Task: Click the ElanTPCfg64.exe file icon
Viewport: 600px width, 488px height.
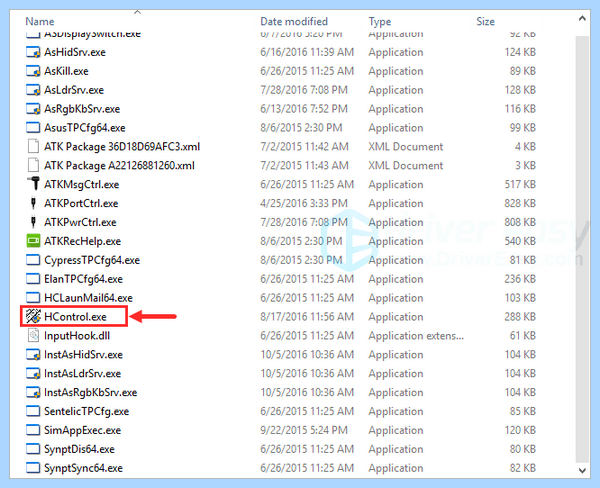Action: click(33, 279)
